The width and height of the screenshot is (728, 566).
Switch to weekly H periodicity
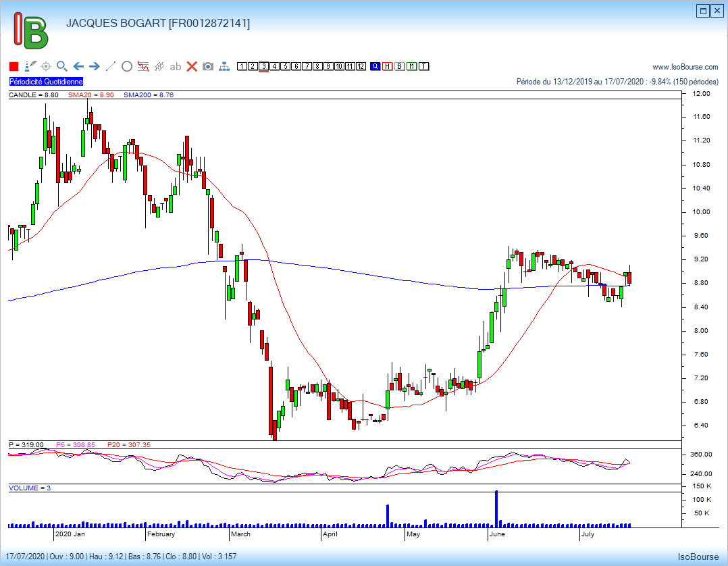tap(387, 66)
